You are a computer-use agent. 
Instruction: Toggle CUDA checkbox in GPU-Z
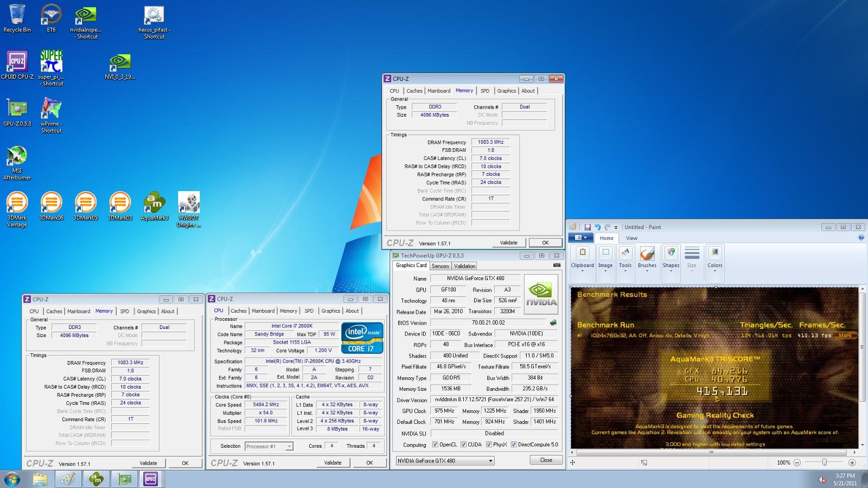(463, 445)
